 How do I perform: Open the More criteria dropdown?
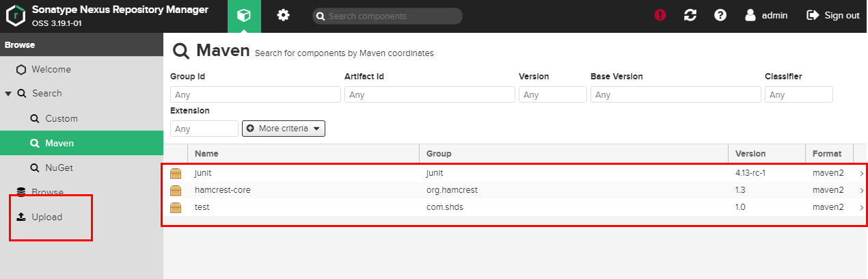[284, 129]
